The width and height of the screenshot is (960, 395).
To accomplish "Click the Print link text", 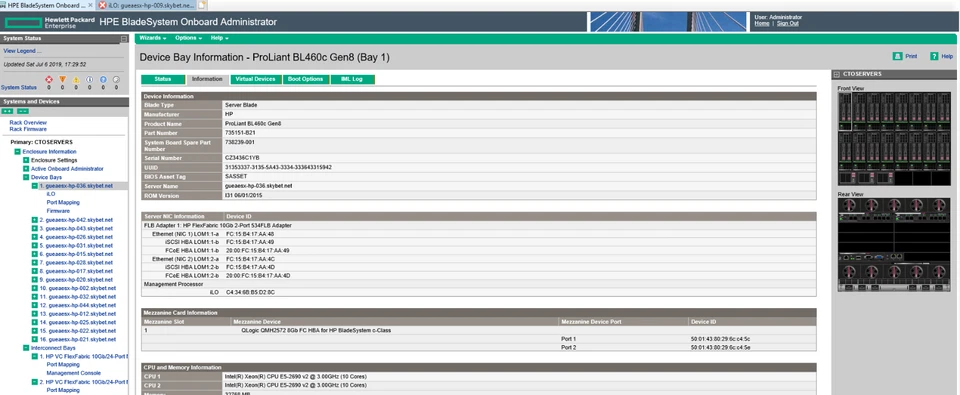I will [911, 56].
